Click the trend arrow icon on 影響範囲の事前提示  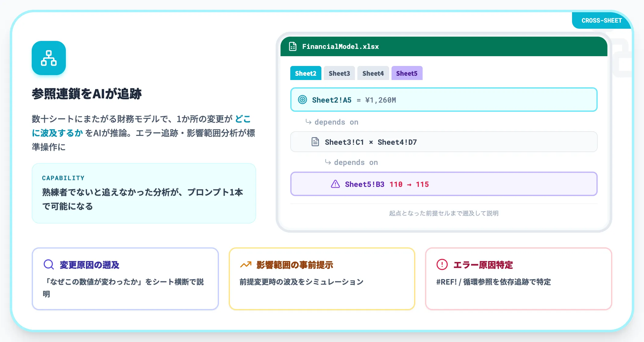coord(246,264)
